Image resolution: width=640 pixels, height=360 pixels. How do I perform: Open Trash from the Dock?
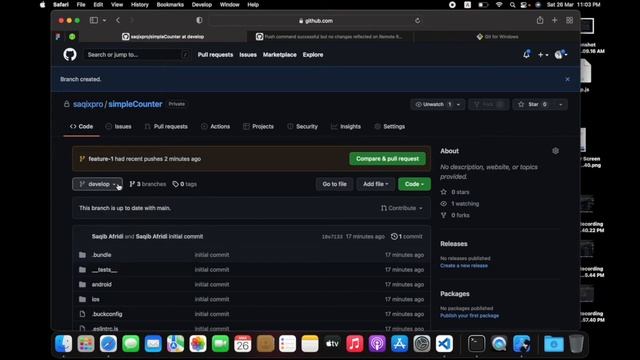click(x=576, y=344)
